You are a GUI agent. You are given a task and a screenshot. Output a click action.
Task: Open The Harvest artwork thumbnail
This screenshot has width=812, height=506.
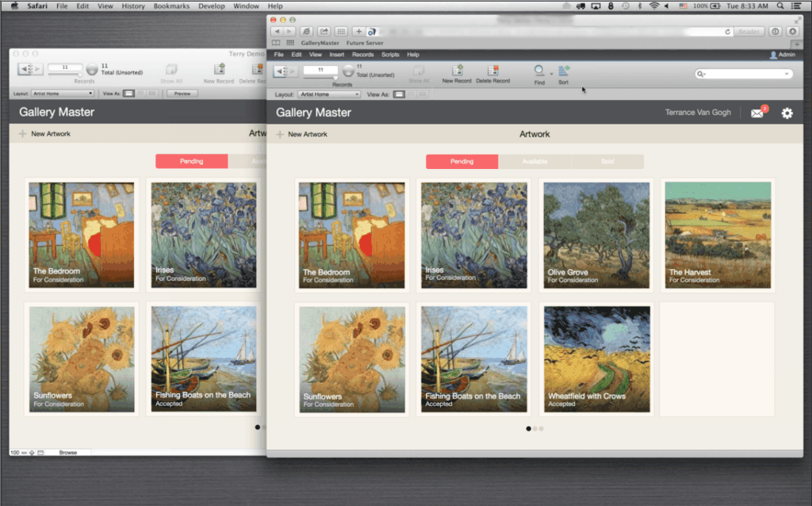(x=718, y=235)
